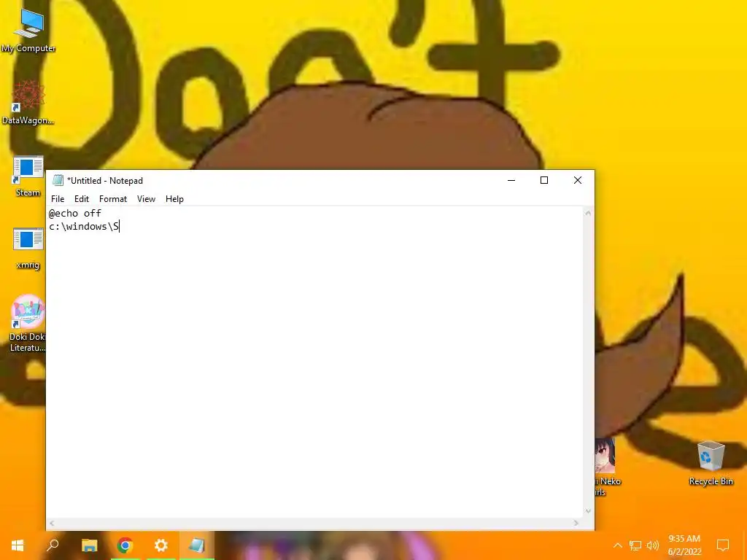
Task: Open Settings gear in taskbar
Action: click(x=160, y=545)
